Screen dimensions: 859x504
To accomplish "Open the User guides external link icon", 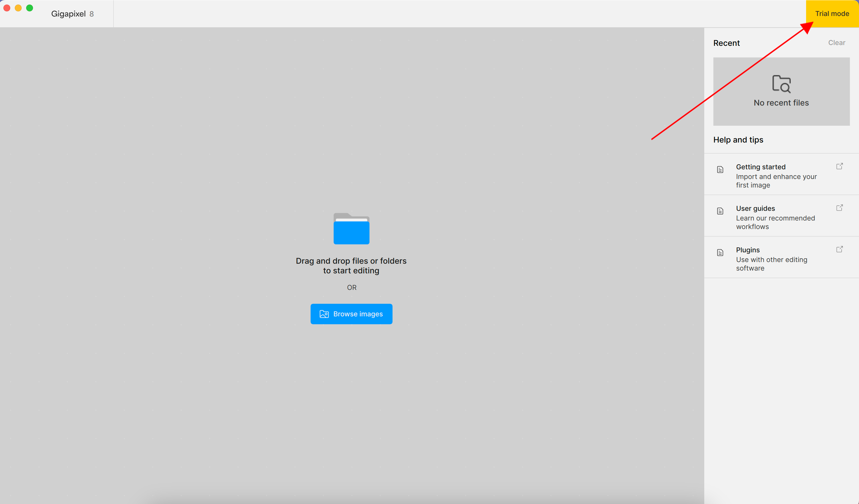I will (x=839, y=208).
